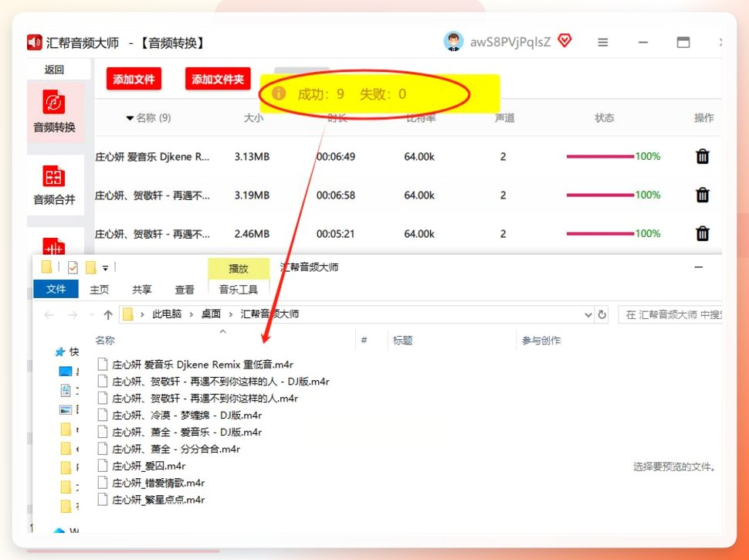Click 桌面 in the address bar breadcrumb
749x560 pixels.
pos(211,314)
